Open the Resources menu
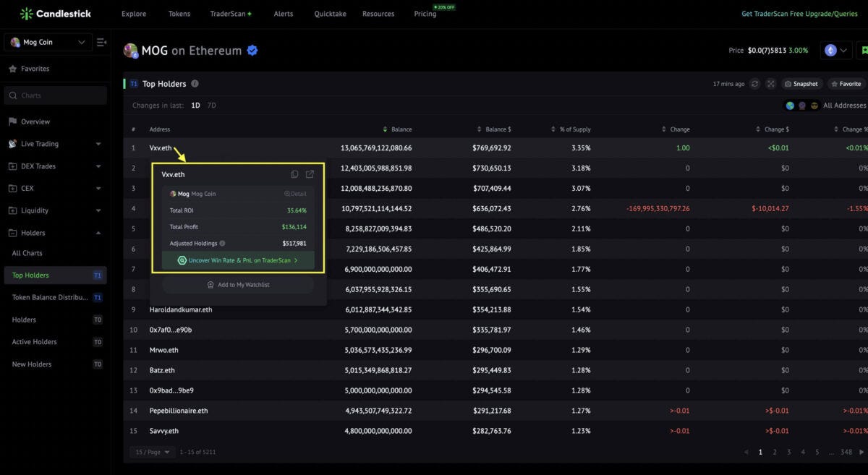Viewport: 868px width, 475px height. coord(378,13)
